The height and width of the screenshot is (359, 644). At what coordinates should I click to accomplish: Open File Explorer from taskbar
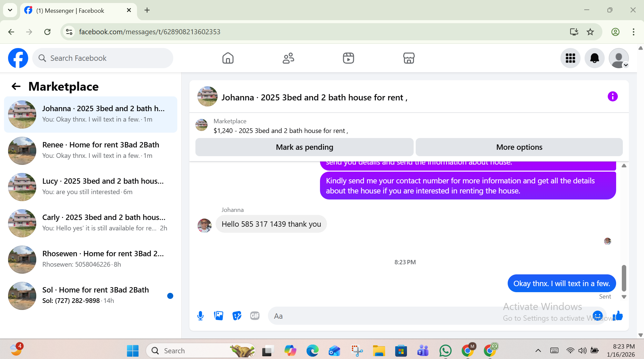[379, 351]
